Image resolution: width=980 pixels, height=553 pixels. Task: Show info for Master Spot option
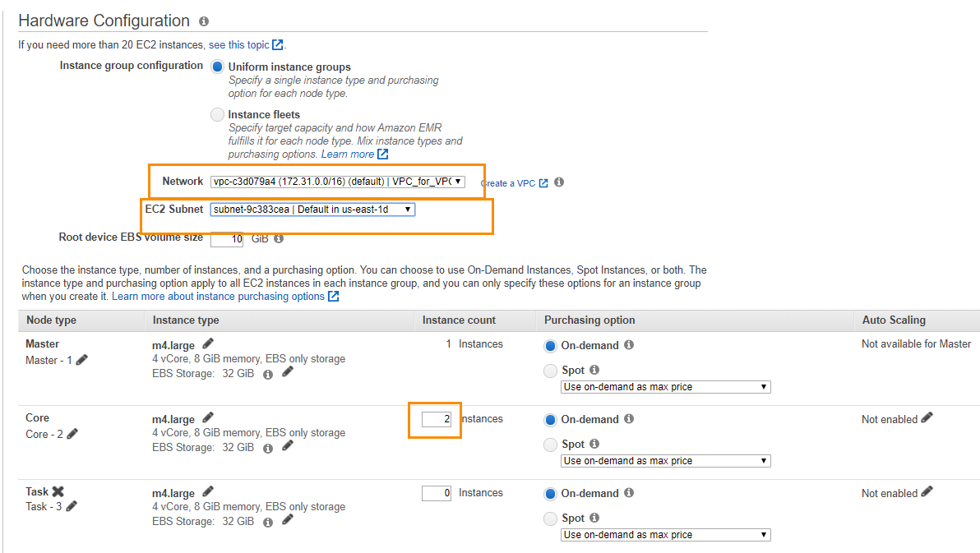(594, 370)
